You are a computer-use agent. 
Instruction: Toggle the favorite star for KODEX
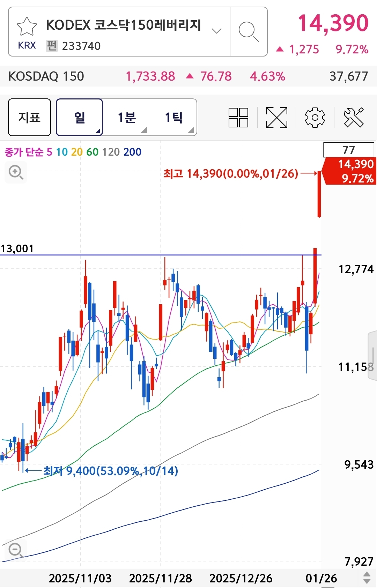[27, 26]
